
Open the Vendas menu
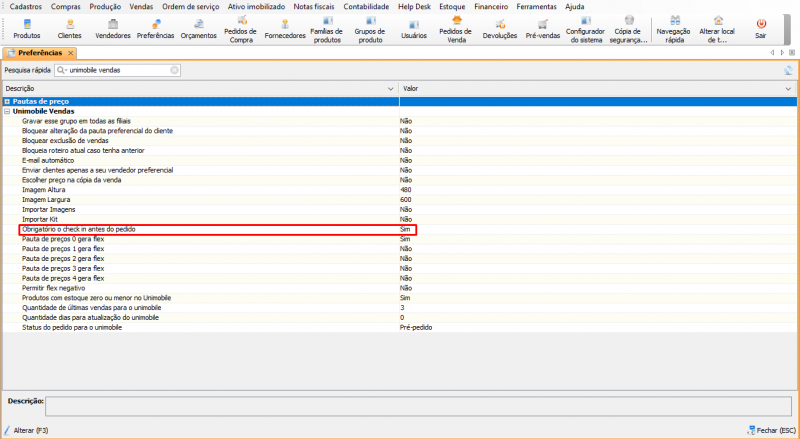point(141,7)
